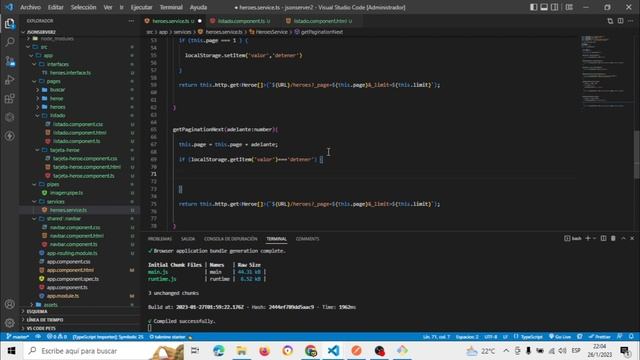Expand the buscar folder
This screenshot has height=360, width=640.
pos(38,90)
